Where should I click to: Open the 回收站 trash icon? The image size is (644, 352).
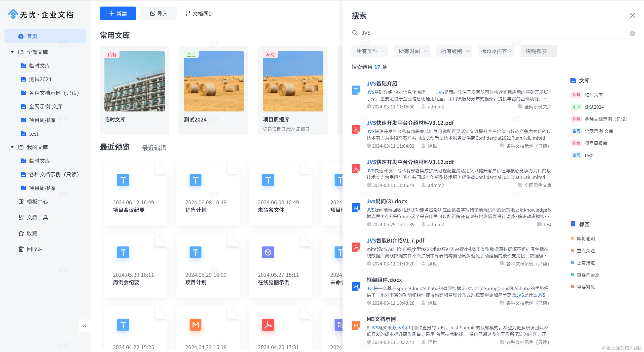(21, 249)
